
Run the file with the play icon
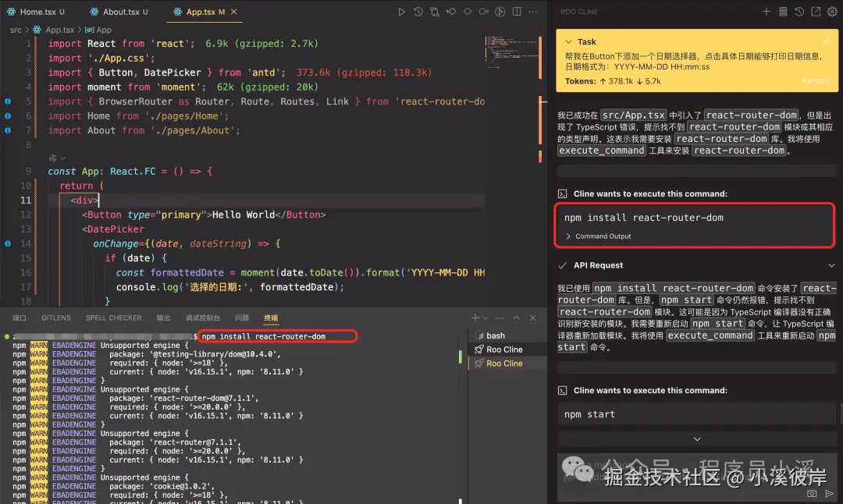(401, 12)
